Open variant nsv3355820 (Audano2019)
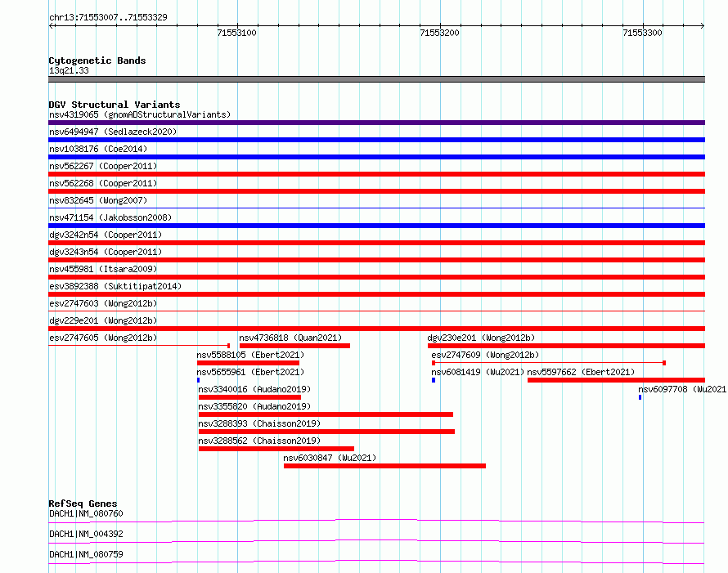This screenshot has height=573, width=728. (x=254, y=406)
